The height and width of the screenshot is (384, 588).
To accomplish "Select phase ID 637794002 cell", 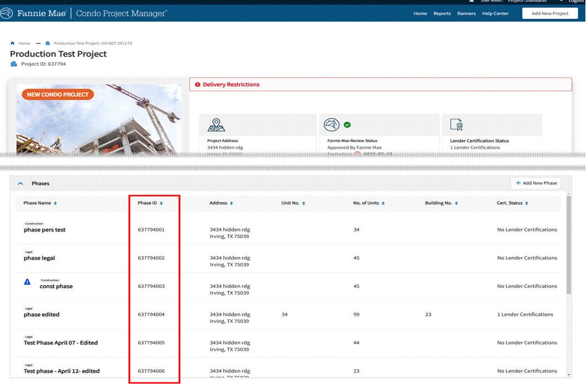I will pyautogui.click(x=151, y=258).
